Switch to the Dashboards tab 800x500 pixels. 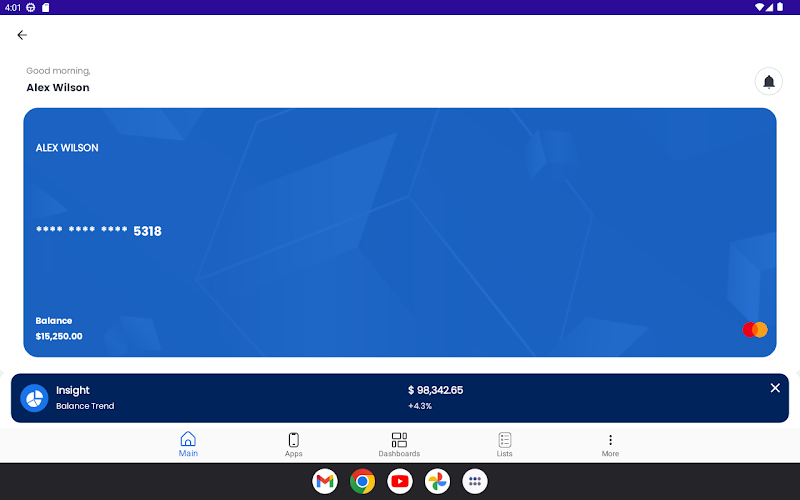click(399, 444)
